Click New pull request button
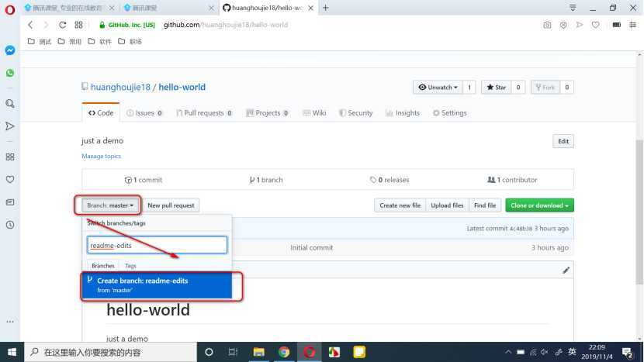 click(x=171, y=205)
